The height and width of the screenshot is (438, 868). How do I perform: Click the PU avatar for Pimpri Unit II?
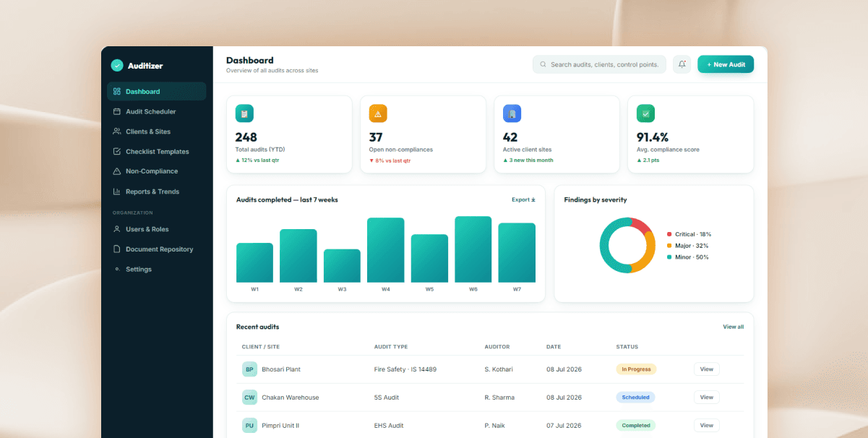click(249, 426)
